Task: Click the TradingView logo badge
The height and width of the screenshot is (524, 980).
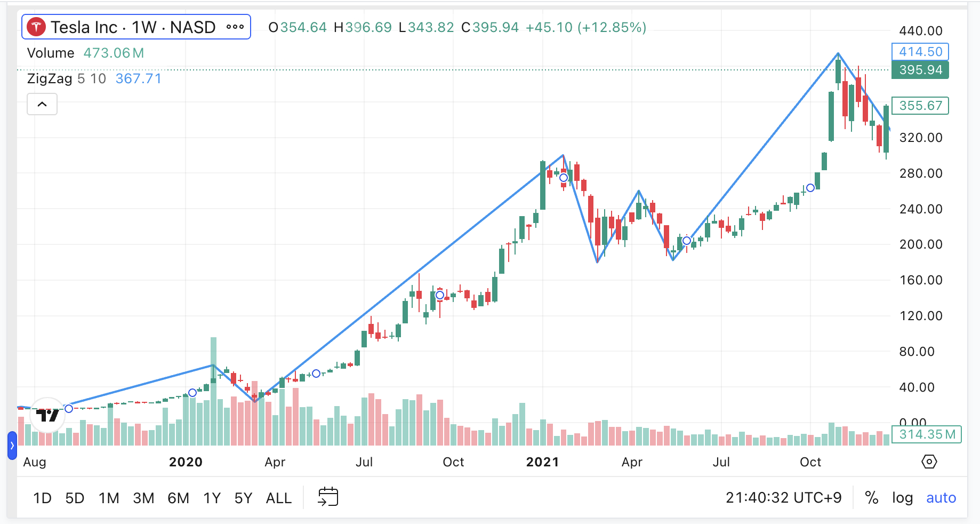Action: pos(47,415)
